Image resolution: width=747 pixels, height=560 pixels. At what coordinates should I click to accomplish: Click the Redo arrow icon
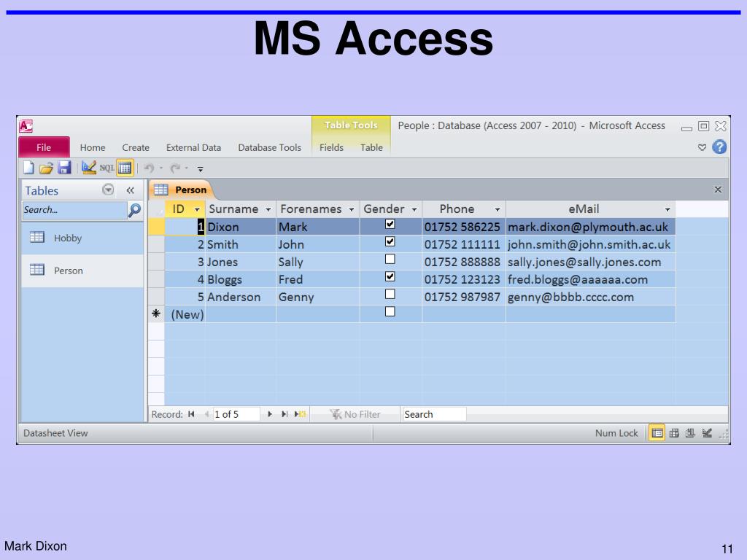175,168
